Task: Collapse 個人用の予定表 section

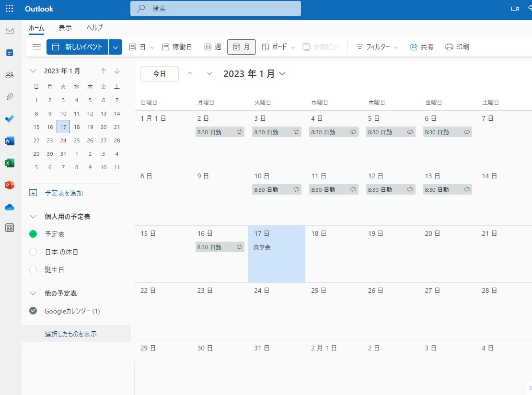Action: pos(33,217)
